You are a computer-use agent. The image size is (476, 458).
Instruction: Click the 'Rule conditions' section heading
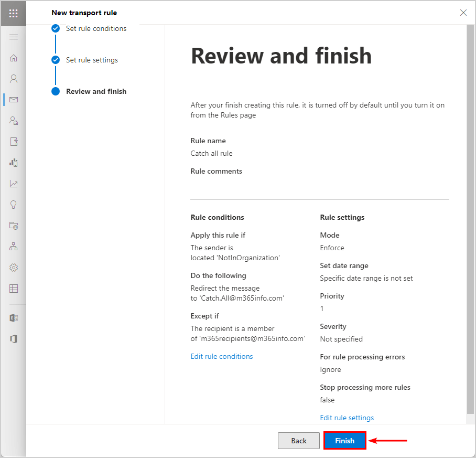coord(217,218)
